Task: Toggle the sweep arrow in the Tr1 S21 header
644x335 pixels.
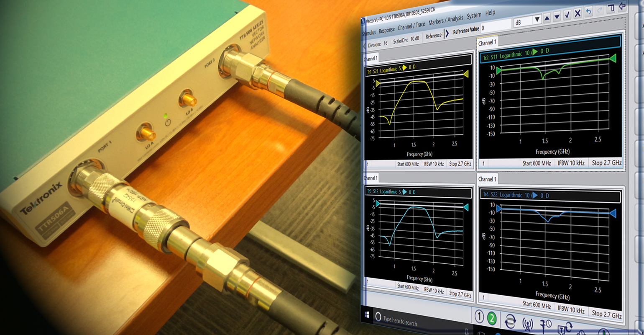Action: tap(404, 68)
